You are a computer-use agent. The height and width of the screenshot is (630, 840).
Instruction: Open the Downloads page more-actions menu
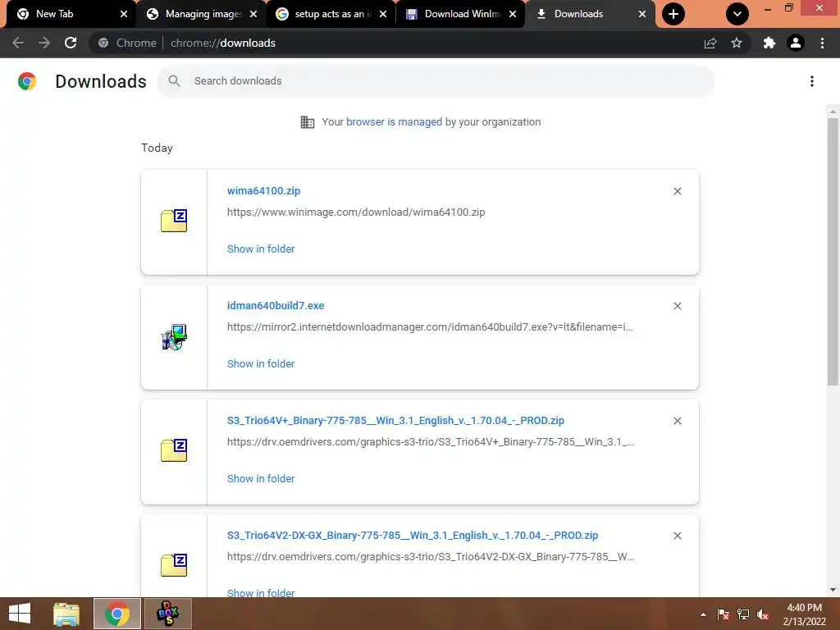point(812,81)
